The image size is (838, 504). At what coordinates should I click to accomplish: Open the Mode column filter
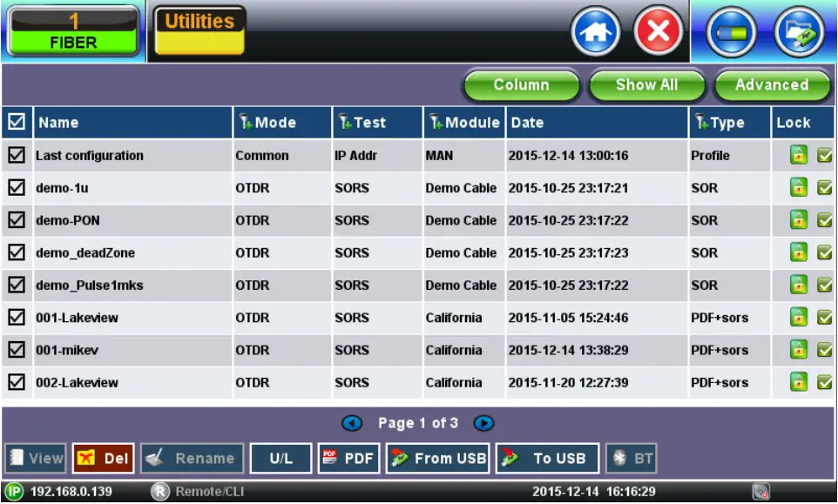tap(246, 122)
